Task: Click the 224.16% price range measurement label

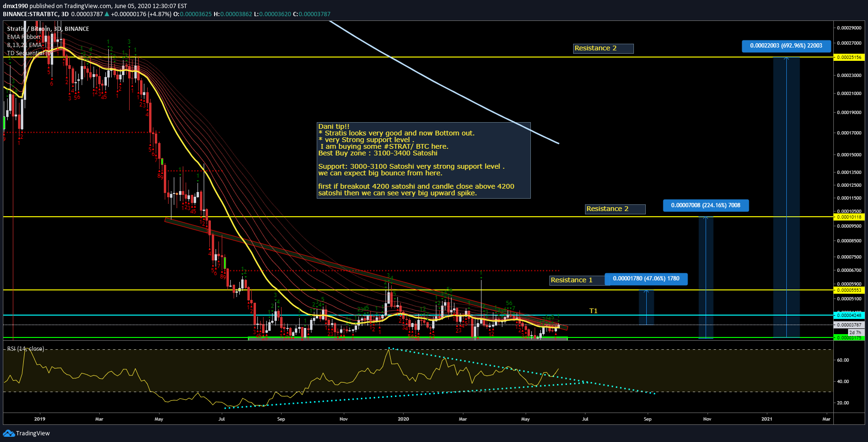Action: click(706, 205)
